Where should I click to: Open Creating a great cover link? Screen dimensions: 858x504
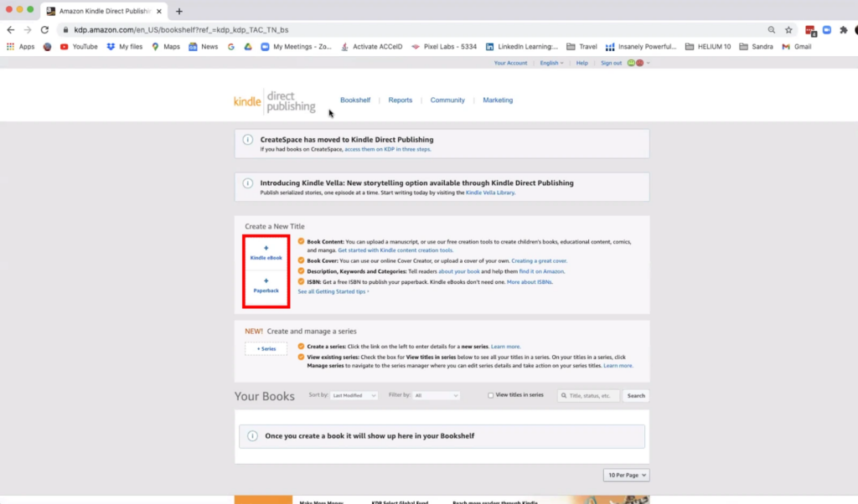click(539, 260)
